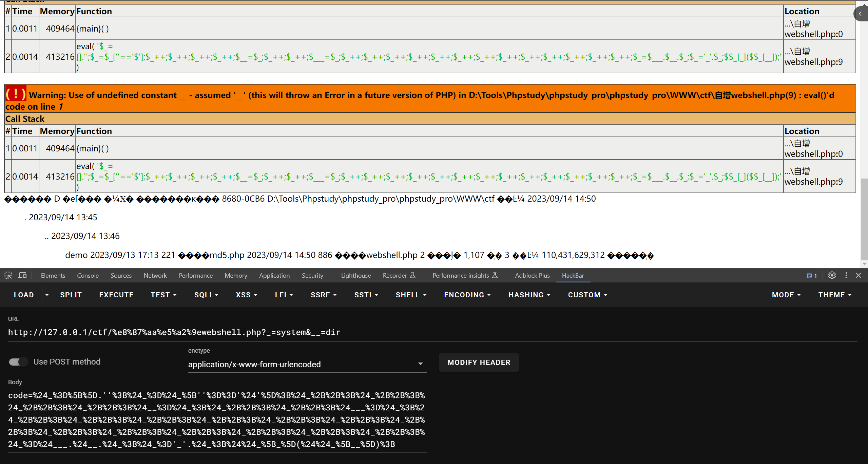Toggle the Use POST method switch
This screenshot has width=868, height=464.
18,362
